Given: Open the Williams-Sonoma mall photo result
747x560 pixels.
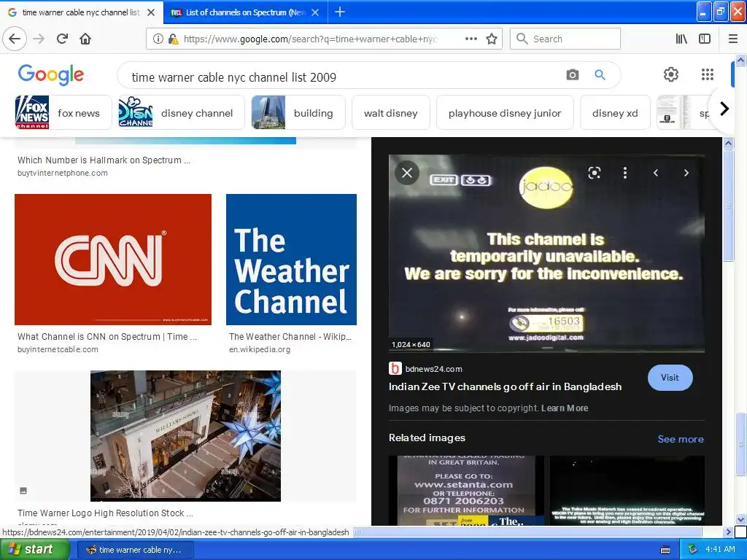Looking at the screenshot, I should [x=185, y=436].
